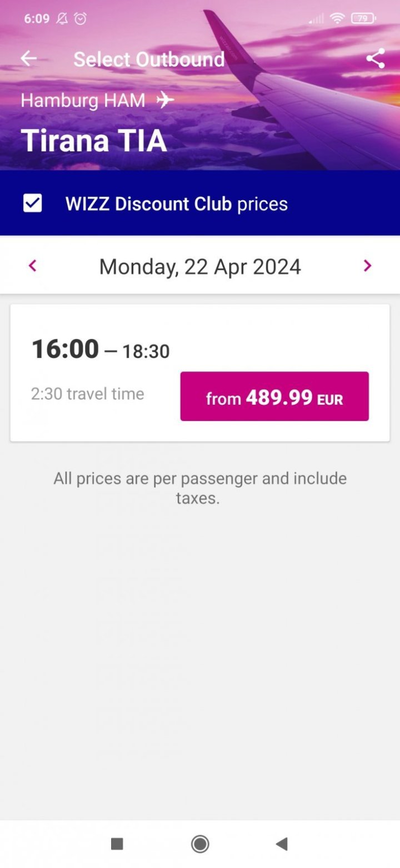Viewport: 400px width, 868px height.
Task: Go to previous day with left chevron
Action: point(32,266)
